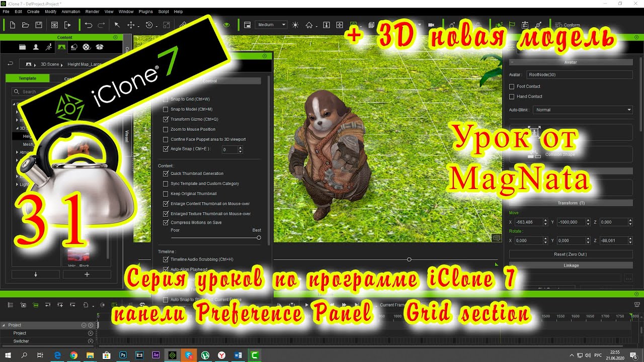Screen dimensions: 644x362
Task: Open a project with the folder icon
Action: [26, 25]
